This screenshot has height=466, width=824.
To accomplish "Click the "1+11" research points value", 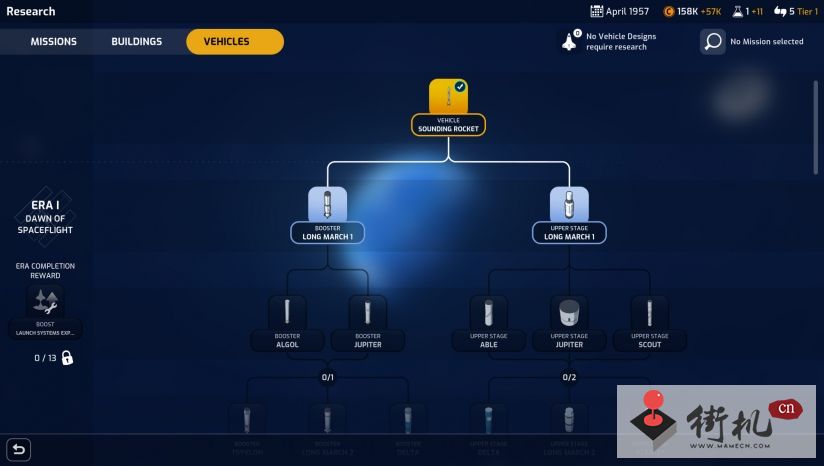I will [x=754, y=12].
